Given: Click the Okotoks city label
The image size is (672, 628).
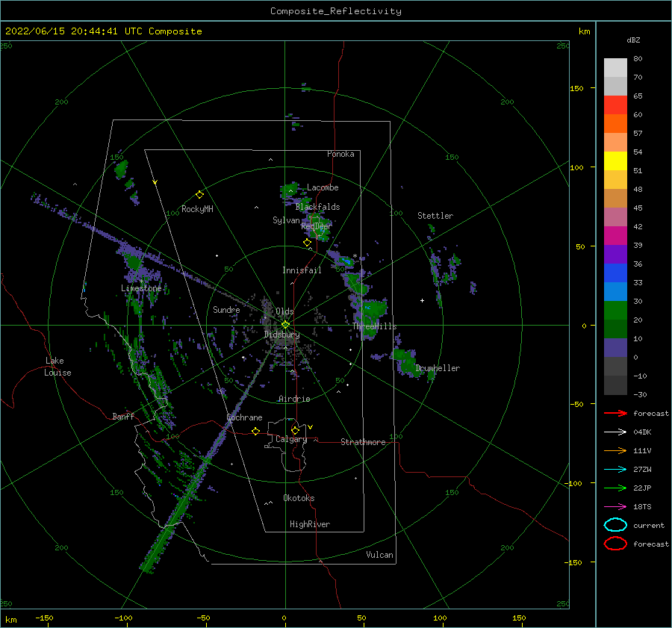Looking at the screenshot, I should [299, 498].
